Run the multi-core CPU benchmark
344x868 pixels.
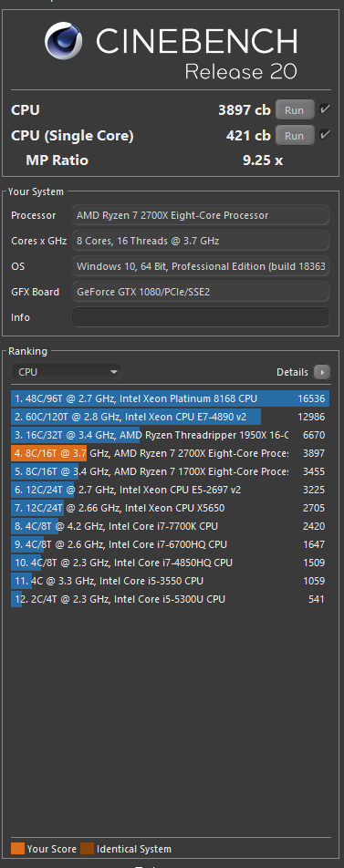coord(295,109)
